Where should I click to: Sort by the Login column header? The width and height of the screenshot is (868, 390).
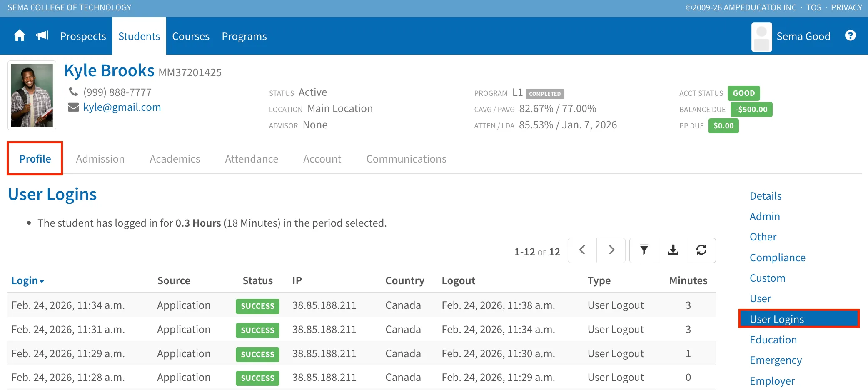pos(27,281)
